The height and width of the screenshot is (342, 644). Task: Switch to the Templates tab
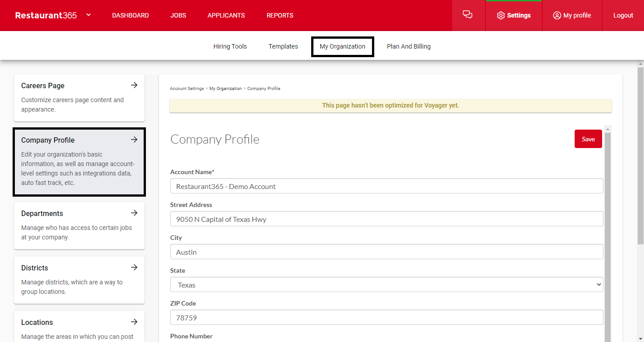pos(283,46)
